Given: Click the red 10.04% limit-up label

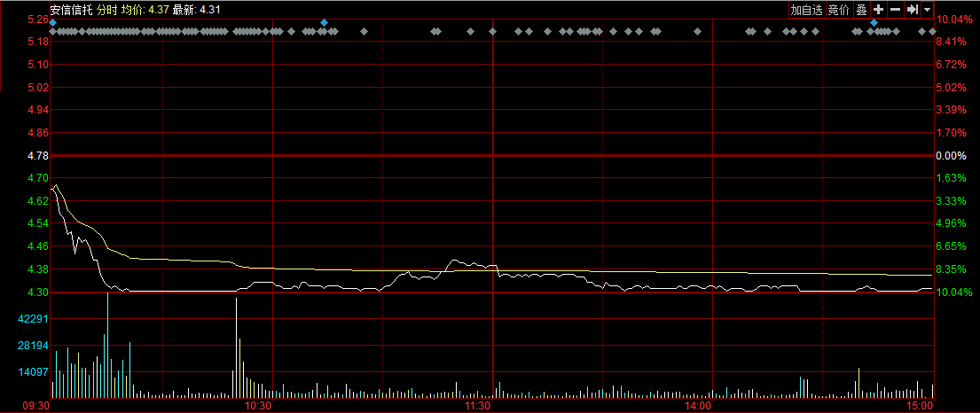Looking at the screenshot, I should pyautogui.click(x=953, y=19).
